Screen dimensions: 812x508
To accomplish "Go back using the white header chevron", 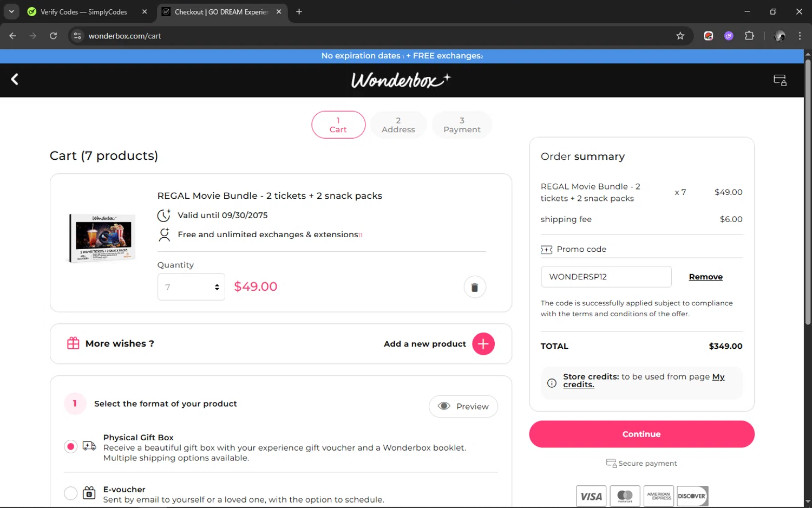I will [15, 80].
